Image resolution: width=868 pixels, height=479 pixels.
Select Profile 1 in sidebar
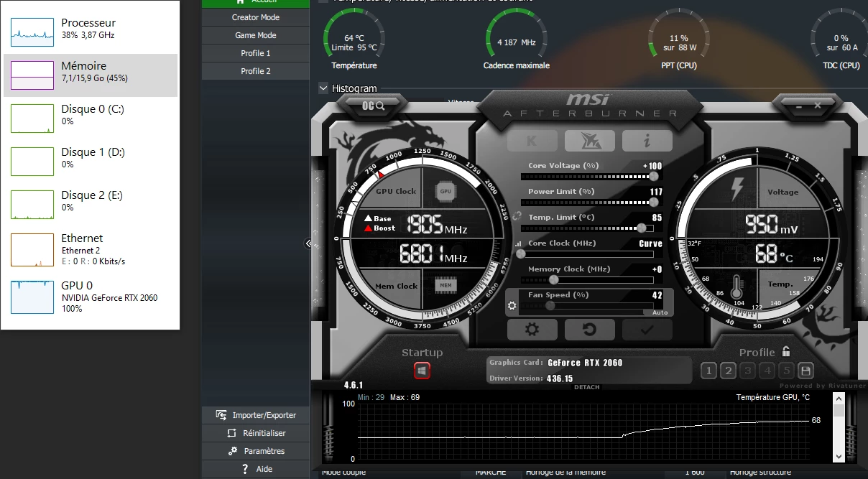coord(256,53)
